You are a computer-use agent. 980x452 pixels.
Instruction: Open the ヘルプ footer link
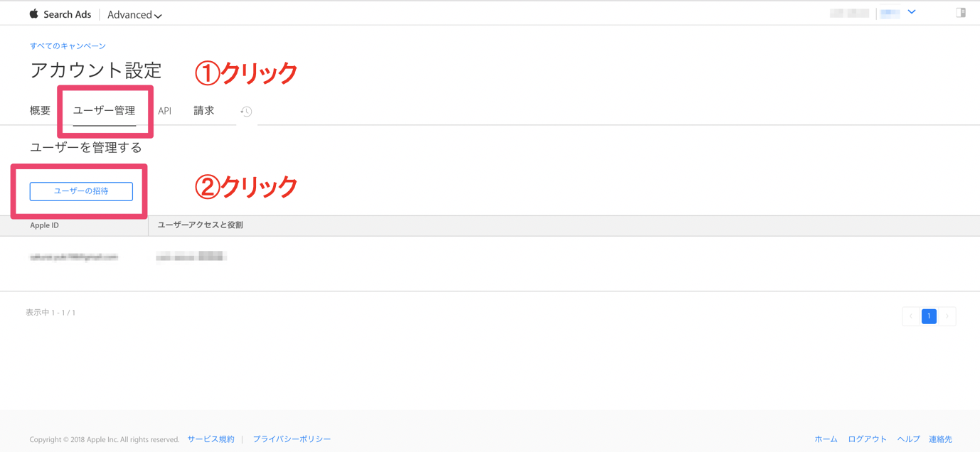coord(908,439)
